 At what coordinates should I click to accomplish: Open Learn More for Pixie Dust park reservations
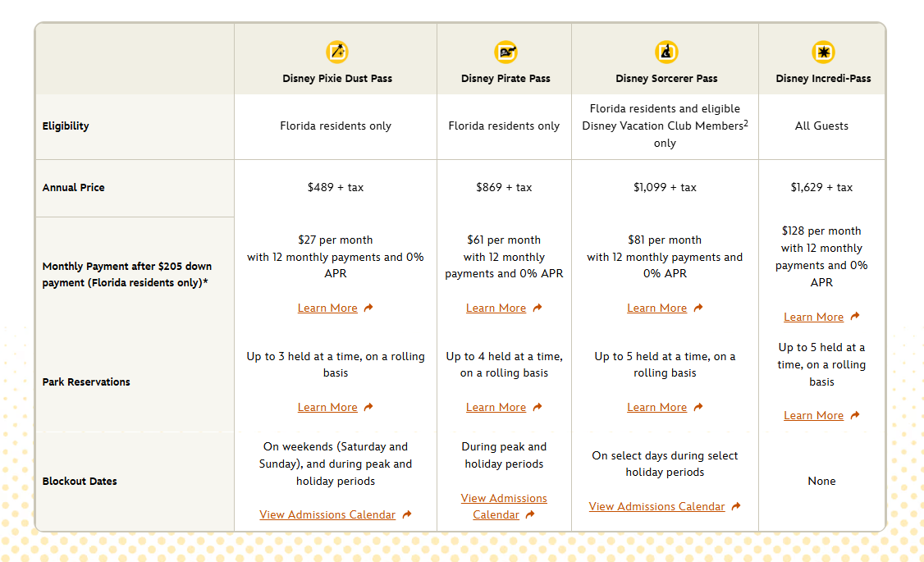[x=327, y=408]
